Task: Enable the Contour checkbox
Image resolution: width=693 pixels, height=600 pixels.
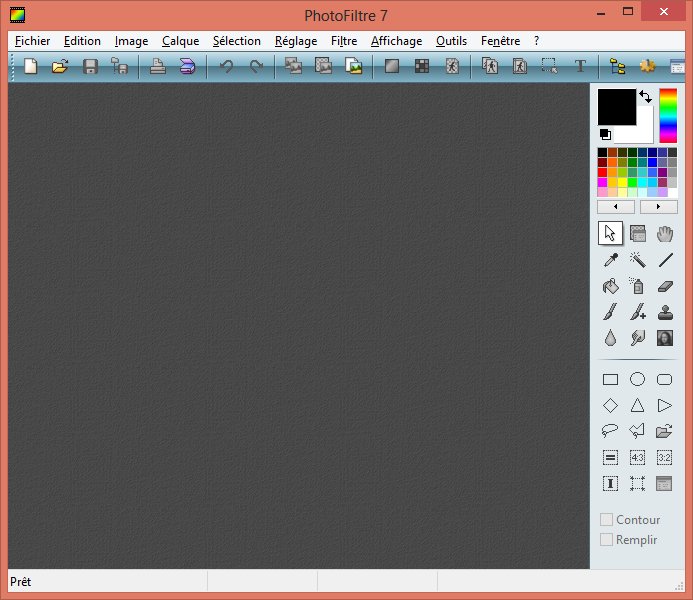Action: (606, 520)
